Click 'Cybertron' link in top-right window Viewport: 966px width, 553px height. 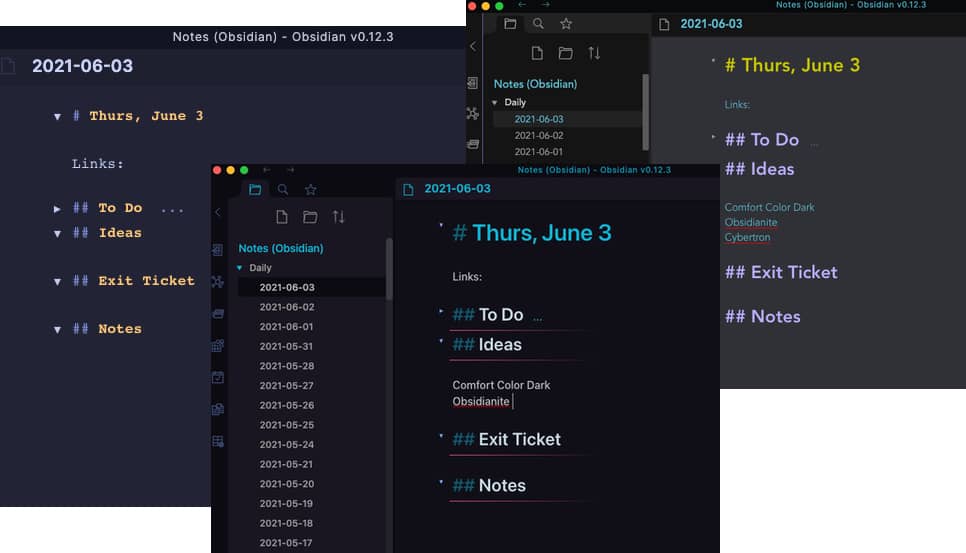pos(747,237)
